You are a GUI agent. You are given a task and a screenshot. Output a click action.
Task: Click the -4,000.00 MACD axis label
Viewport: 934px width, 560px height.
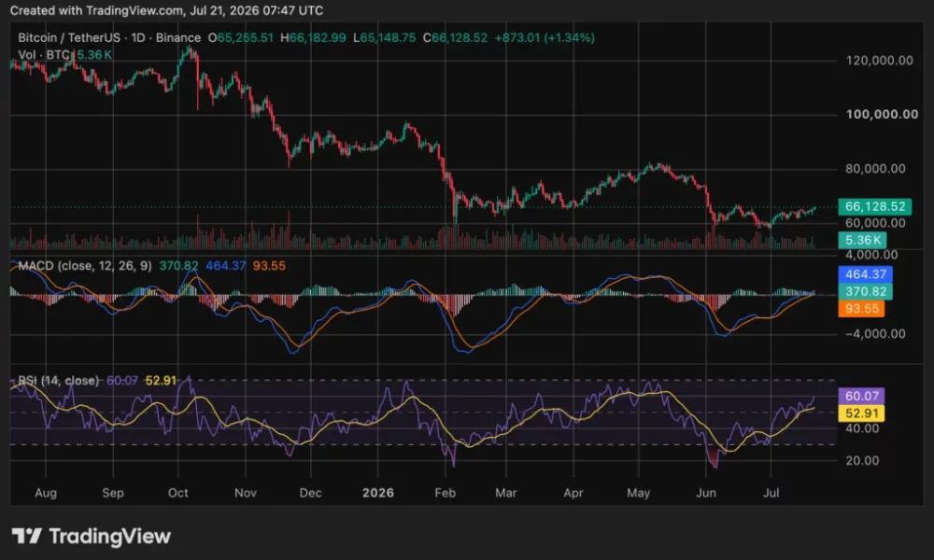[875, 334]
